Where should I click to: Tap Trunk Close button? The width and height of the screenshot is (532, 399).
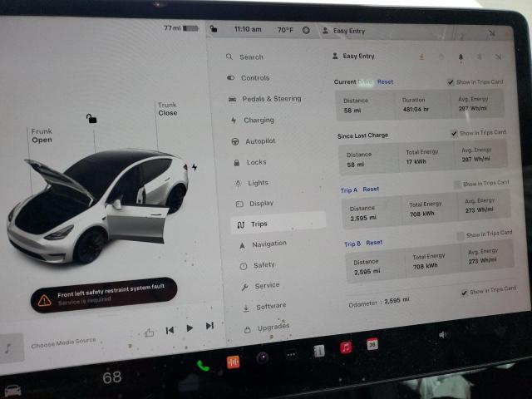click(168, 109)
